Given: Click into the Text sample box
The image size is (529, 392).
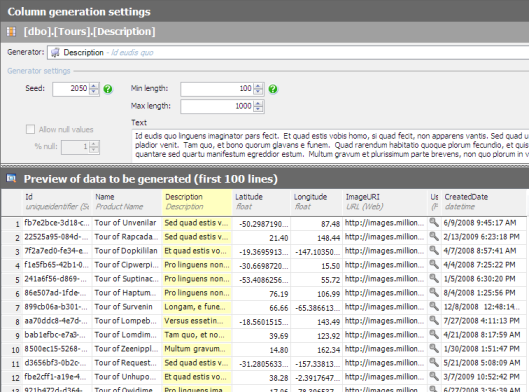Looking at the screenshot, I should pyautogui.click(x=330, y=145).
